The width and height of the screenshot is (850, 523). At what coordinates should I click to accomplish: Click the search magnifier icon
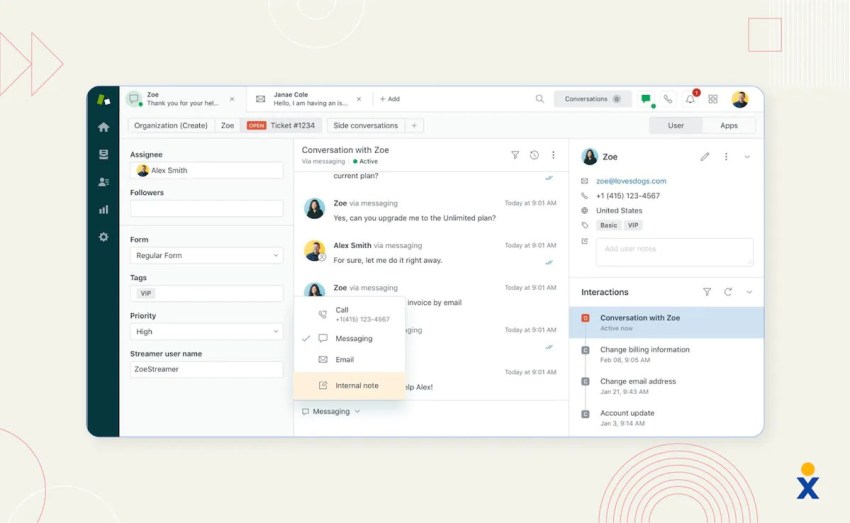[x=539, y=99]
